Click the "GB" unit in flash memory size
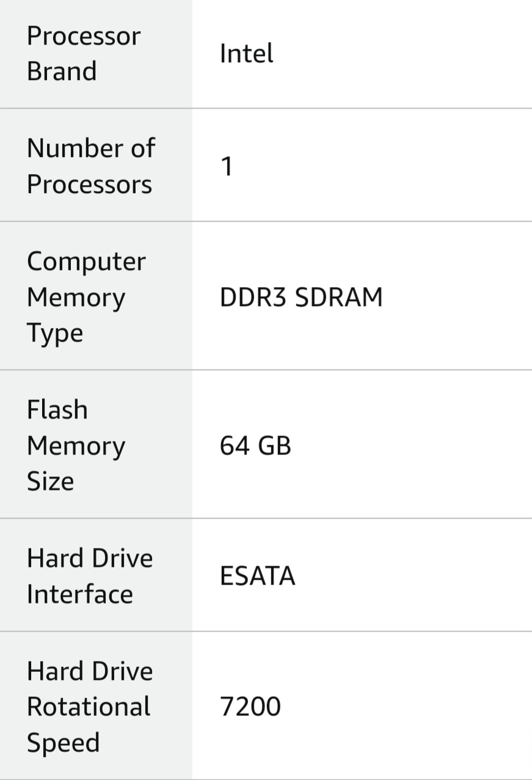Viewport: 532px width, 780px height. 274,446
